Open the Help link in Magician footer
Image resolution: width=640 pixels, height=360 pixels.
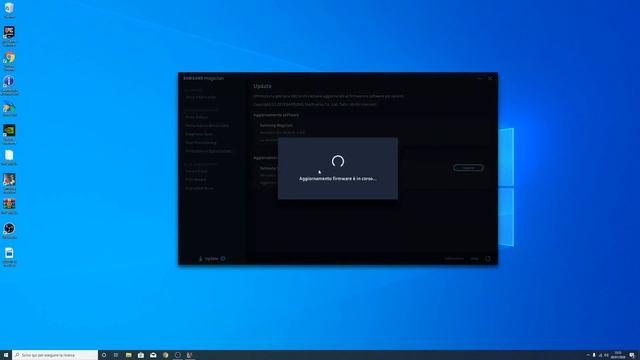point(474,259)
